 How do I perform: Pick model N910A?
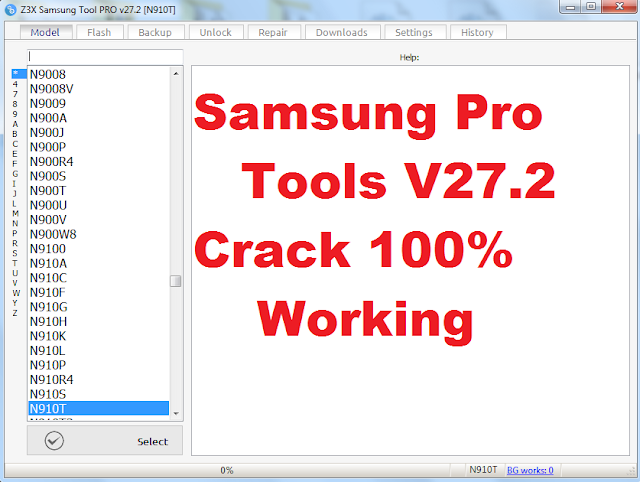[x=98, y=263]
